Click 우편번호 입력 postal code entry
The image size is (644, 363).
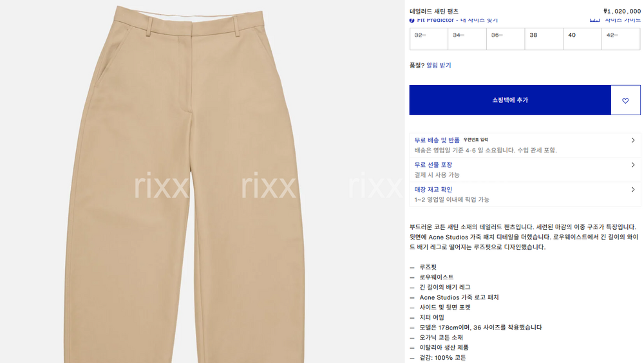[476, 140]
